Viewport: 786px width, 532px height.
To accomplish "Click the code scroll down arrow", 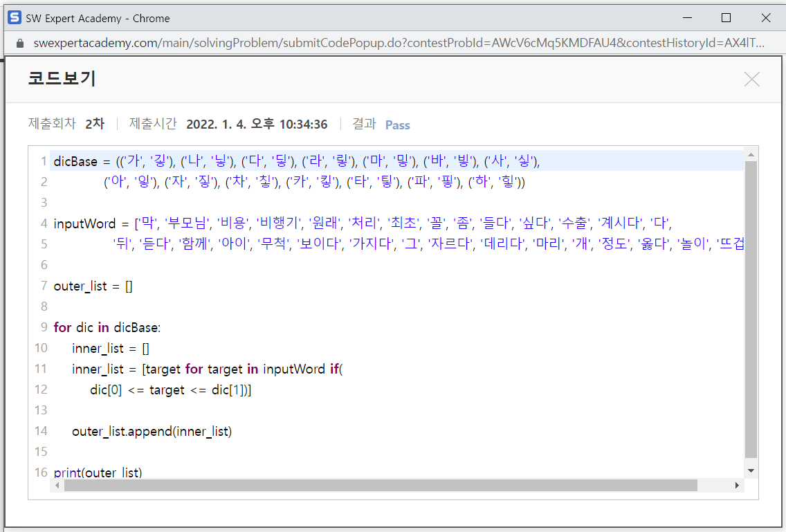I will click(x=751, y=471).
